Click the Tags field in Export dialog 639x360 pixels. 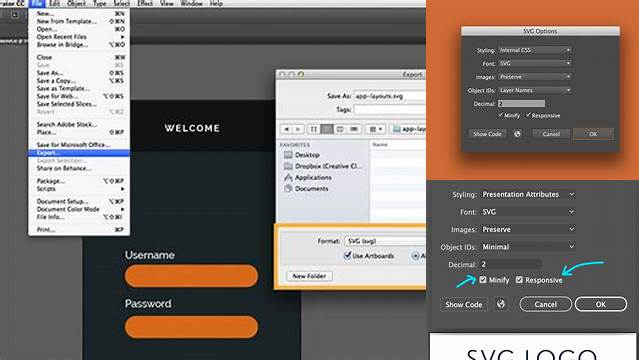[390, 109]
